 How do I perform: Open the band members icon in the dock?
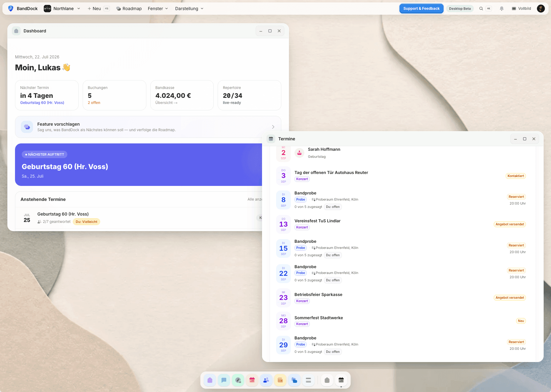click(266, 380)
